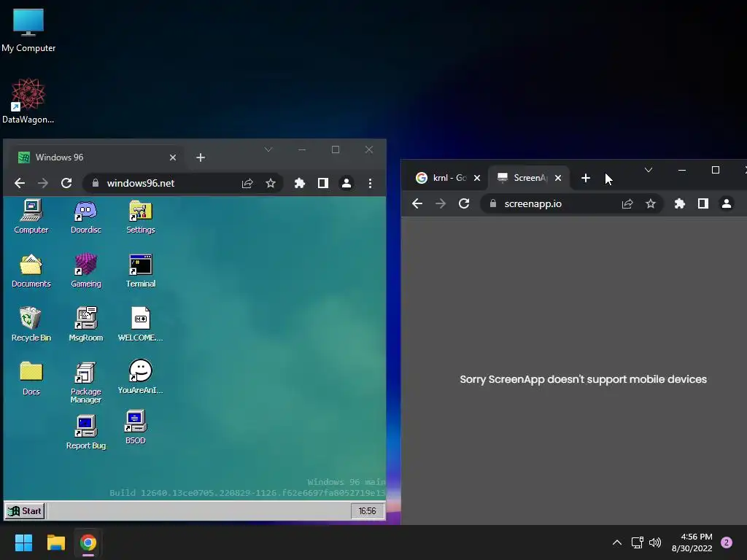Viewport: 747px width, 560px height.
Task: Click the 16:56 clock in Windows 96 taskbar
Action: pyautogui.click(x=367, y=511)
